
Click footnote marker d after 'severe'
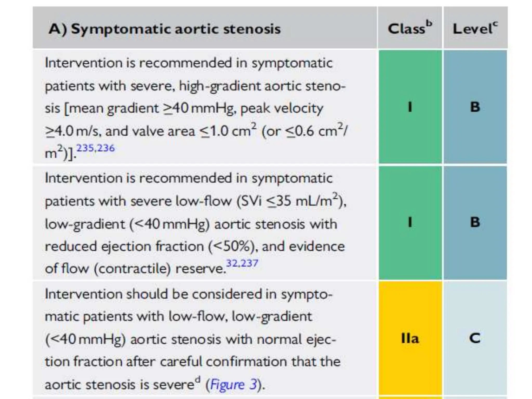point(198,380)
